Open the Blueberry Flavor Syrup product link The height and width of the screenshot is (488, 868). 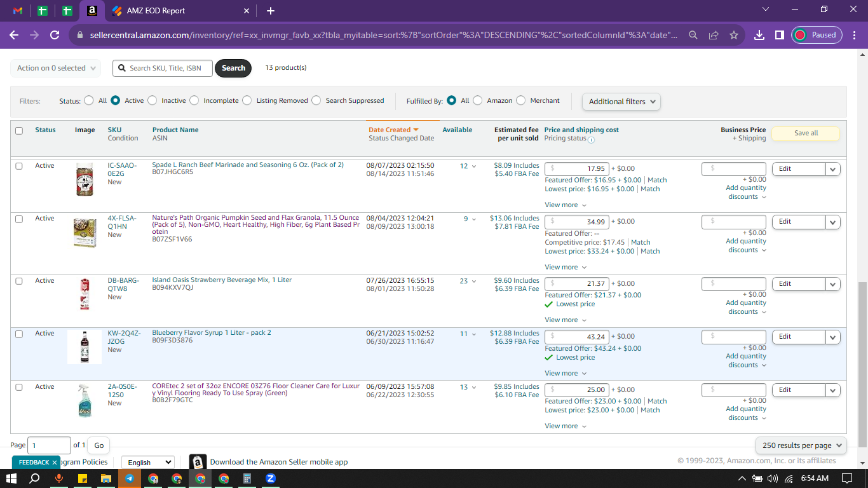212,333
